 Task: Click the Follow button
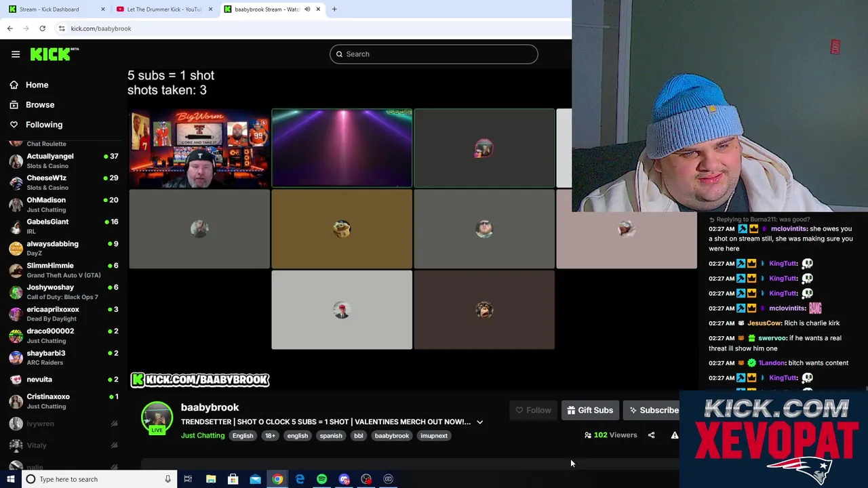tap(533, 410)
